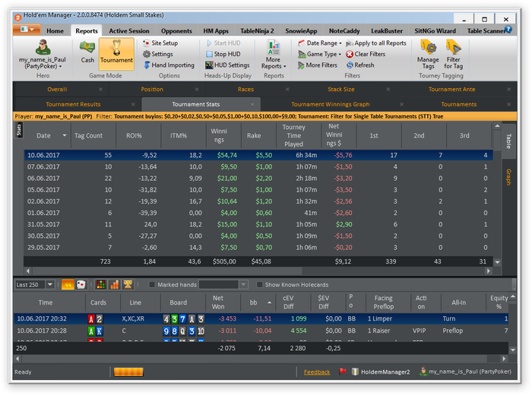Open the Date column filter arrow
The image size is (532, 395).
tap(65, 136)
